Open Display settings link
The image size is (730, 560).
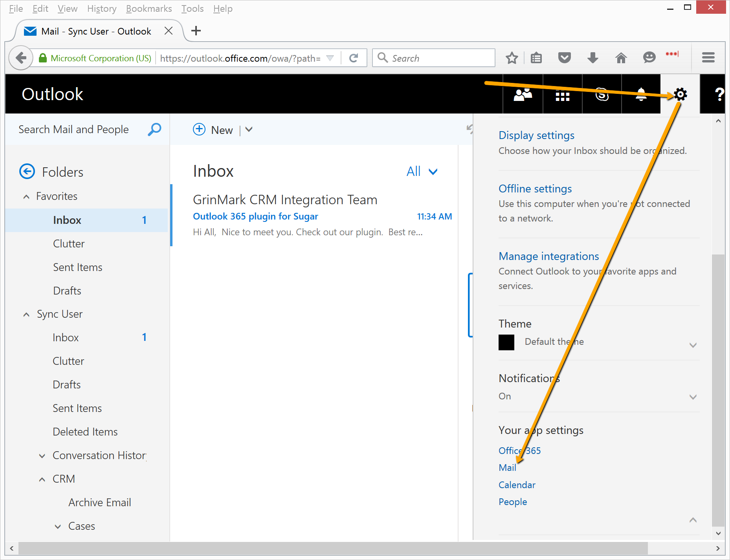(536, 135)
